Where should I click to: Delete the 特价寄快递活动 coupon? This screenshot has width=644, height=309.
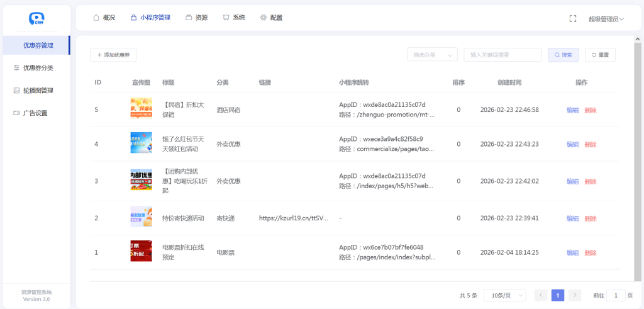pyautogui.click(x=590, y=218)
